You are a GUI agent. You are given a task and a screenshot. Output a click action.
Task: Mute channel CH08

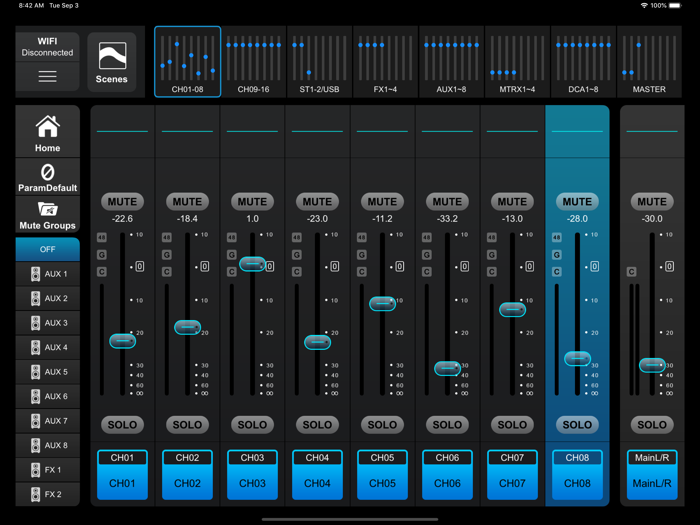(577, 202)
